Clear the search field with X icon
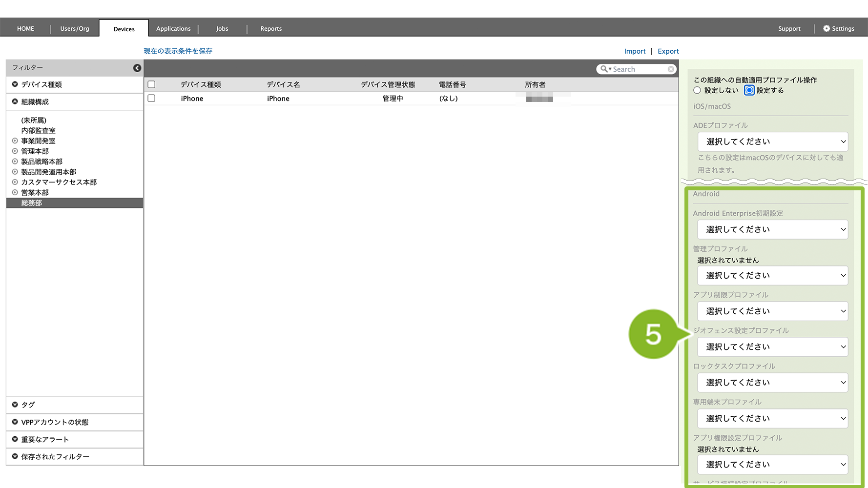The height and width of the screenshot is (488, 868). click(671, 69)
